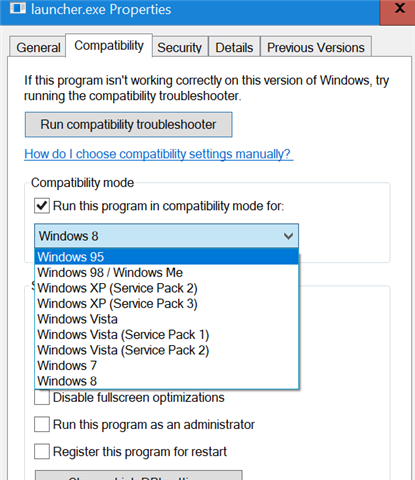Screen dimensions: 415x480
Task: Enable Disable fullscreen optimizations checkbox
Action: [x=42, y=397]
